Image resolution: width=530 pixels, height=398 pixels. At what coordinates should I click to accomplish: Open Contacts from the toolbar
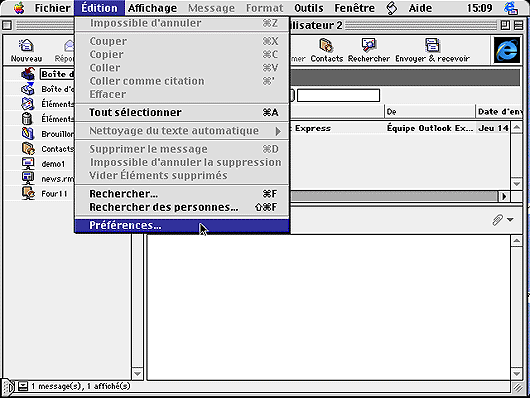(x=326, y=45)
